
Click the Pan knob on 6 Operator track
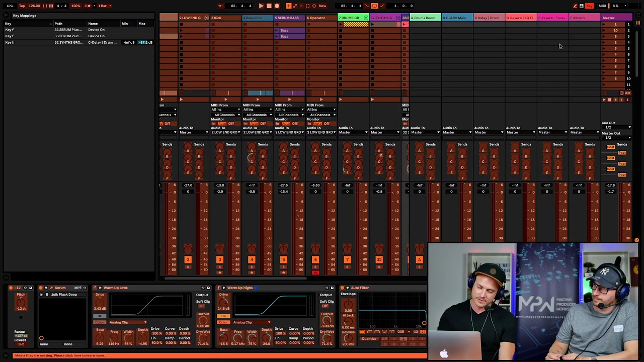point(315,249)
